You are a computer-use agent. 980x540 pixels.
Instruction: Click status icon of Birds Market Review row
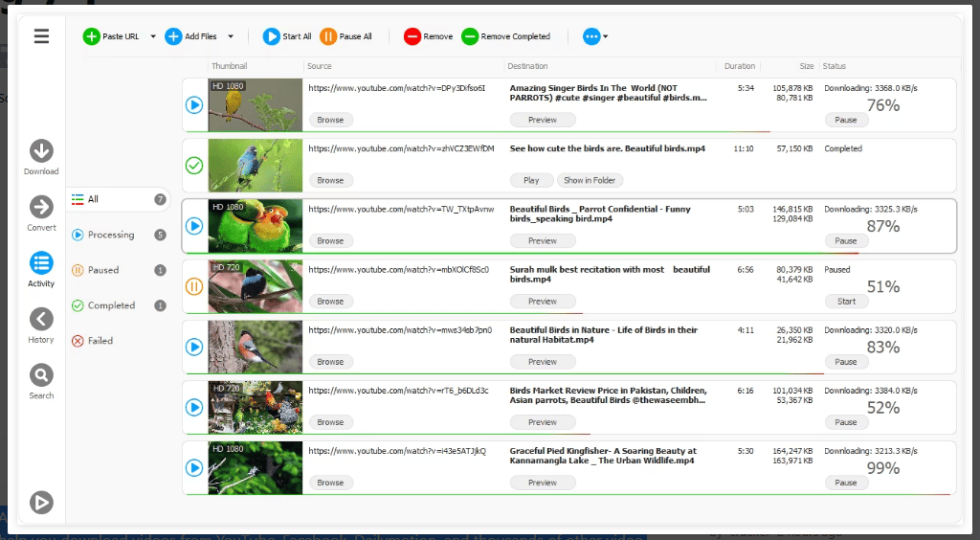click(x=194, y=408)
